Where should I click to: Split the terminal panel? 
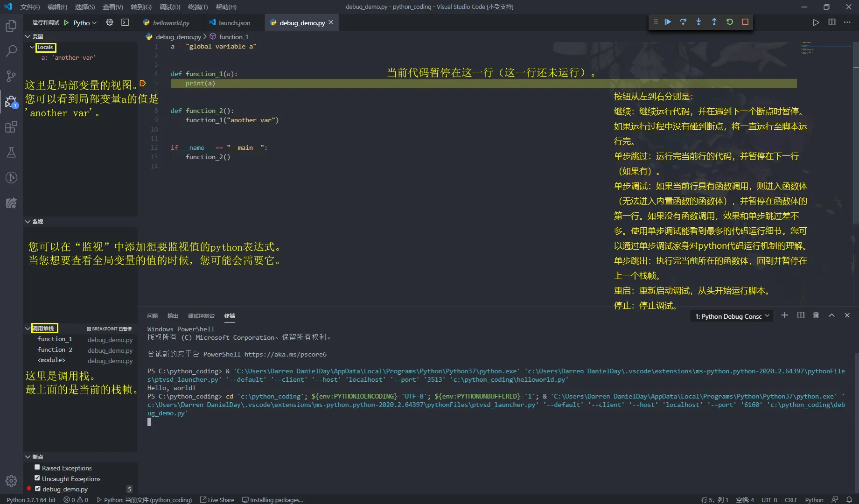click(x=801, y=315)
